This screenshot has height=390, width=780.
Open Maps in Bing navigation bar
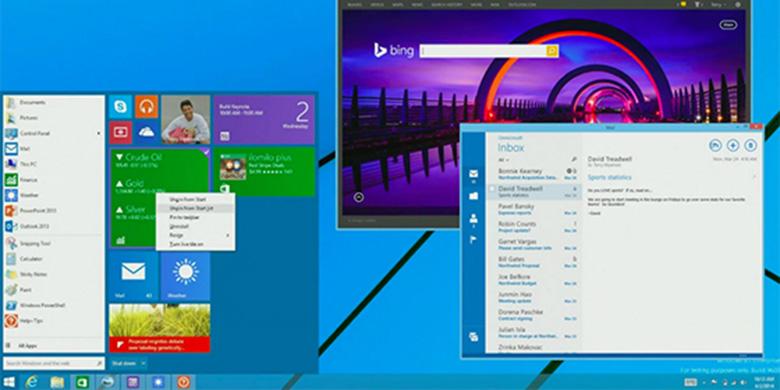pos(397,4)
